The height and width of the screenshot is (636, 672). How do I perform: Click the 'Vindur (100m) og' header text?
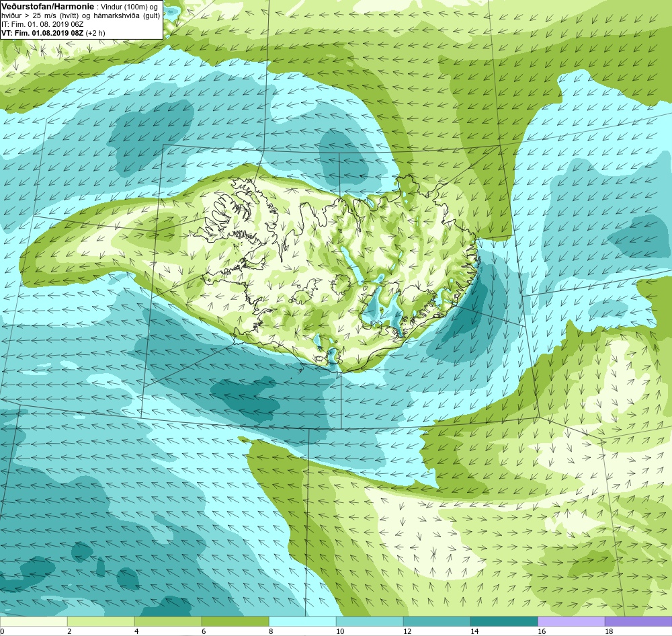(128, 7)
